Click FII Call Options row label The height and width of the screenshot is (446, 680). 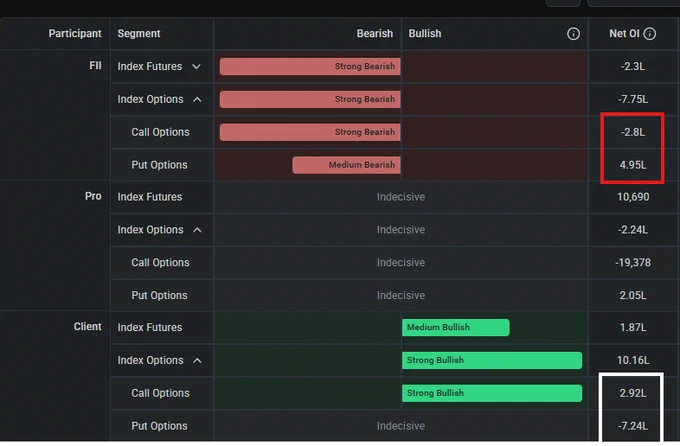[160, 132]
